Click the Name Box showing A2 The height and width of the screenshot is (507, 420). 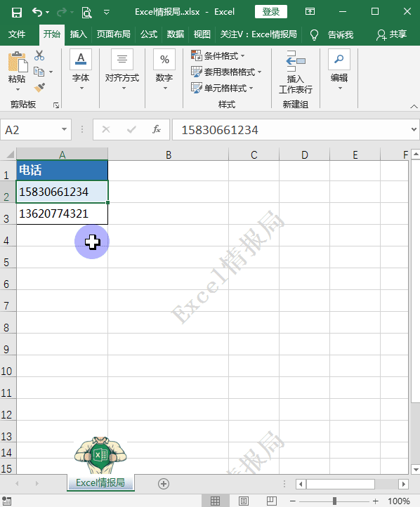[31, 130]
